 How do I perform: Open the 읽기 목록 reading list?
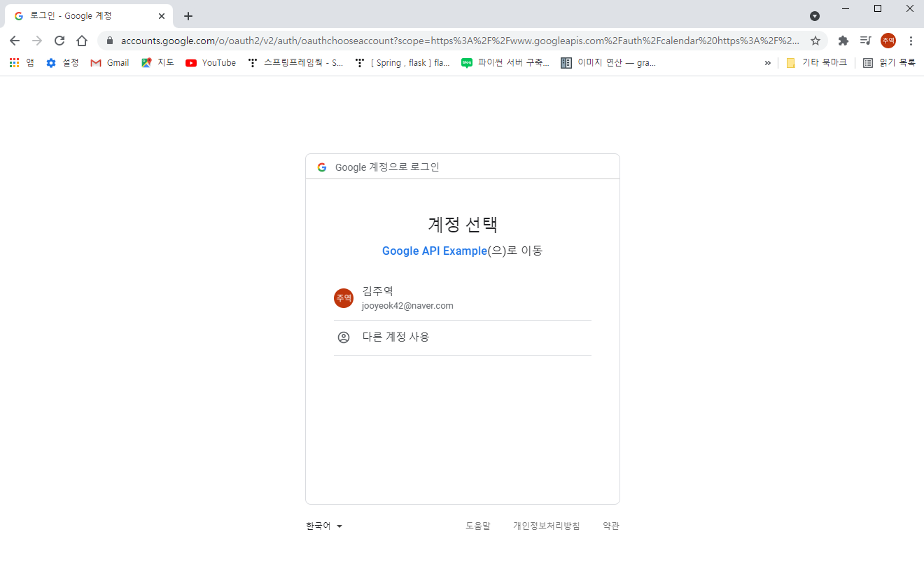click(x=889, y=62)
